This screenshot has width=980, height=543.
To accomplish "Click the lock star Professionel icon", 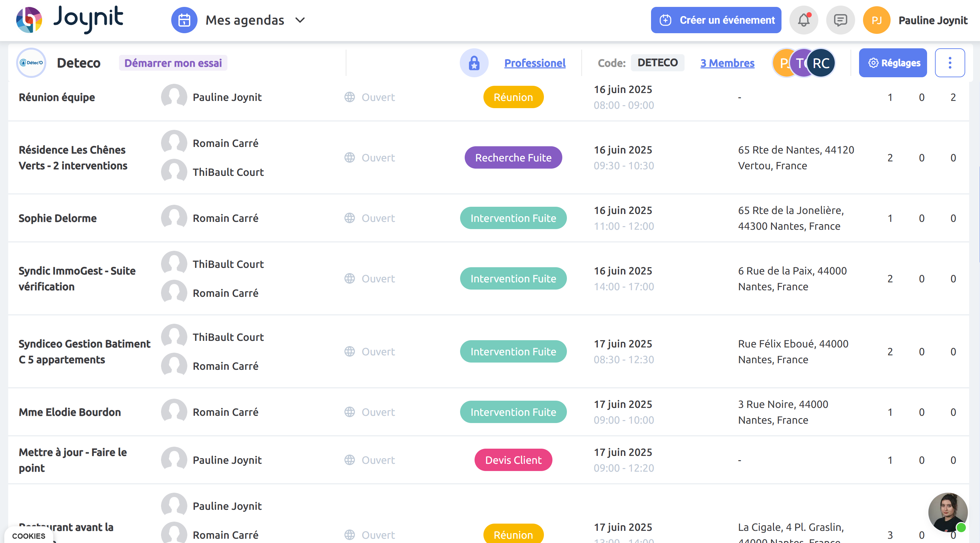I will tap(474, 63).
